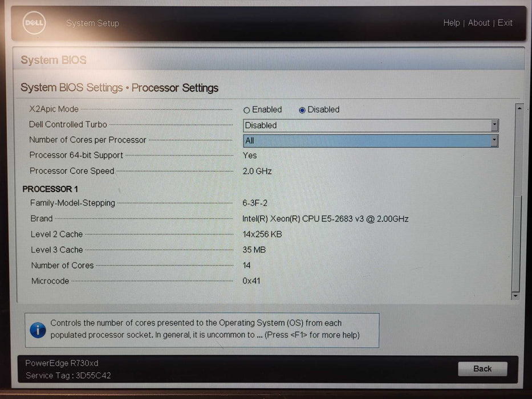Viewport: 532px width, 399px height.
Task: Click the vertical scrollbar thumb
Action: click(516, 243)
